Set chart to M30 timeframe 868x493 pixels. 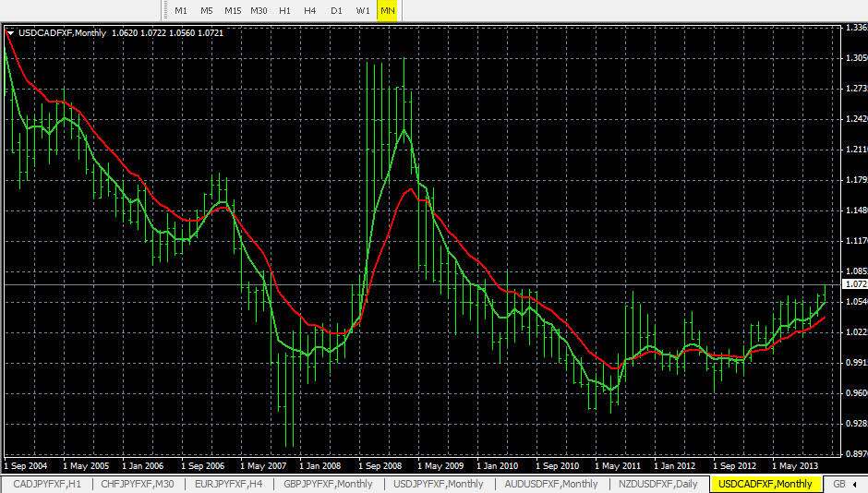pos(259,10)
